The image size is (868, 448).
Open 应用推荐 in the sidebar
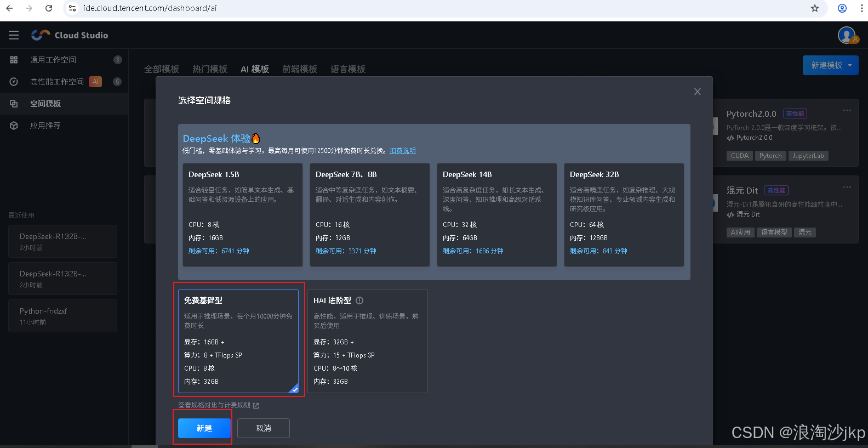coord(64,126)
